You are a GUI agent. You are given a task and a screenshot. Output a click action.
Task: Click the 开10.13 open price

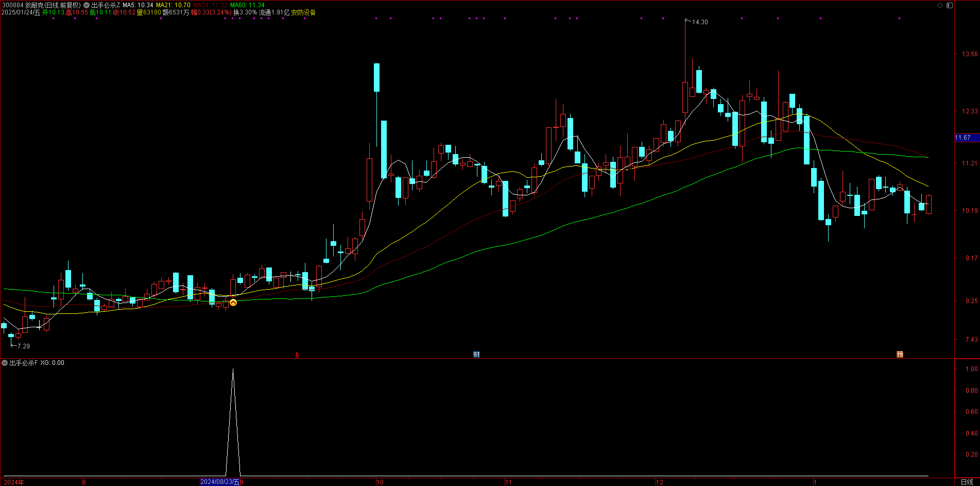[53, 12]
